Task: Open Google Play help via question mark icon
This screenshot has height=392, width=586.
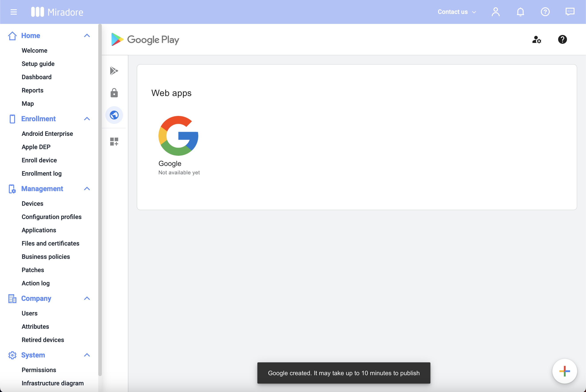Action: 562,40
